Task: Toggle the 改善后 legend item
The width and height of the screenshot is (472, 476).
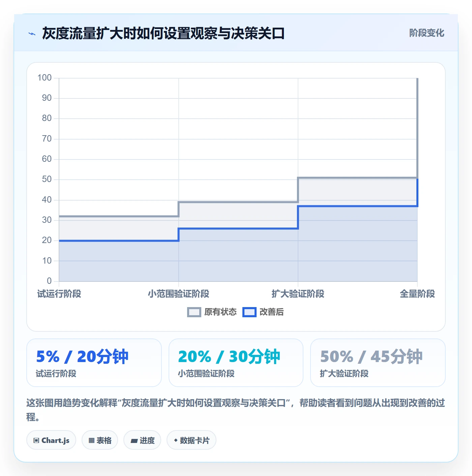Action: pyautogui.click(x=263, y=312)
